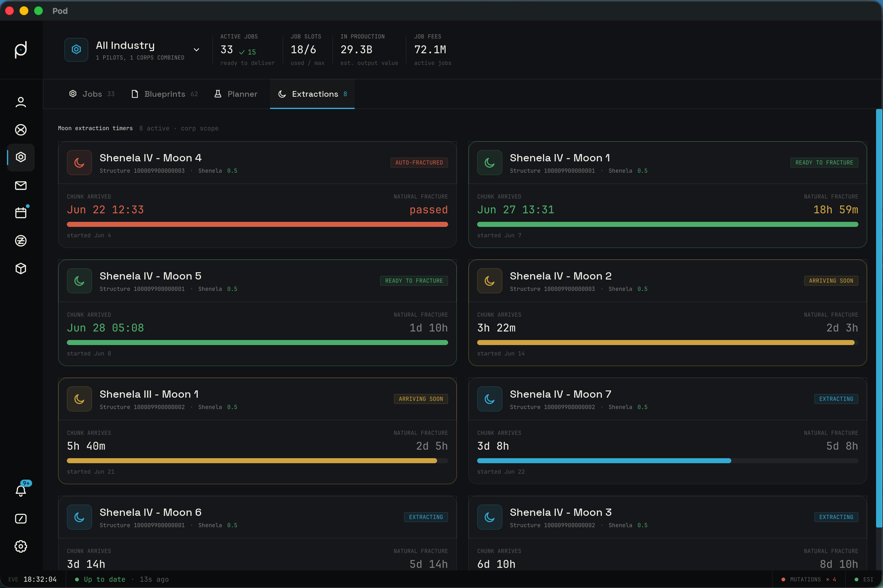Click the amber moon icon for Shenela III
883x588 pixels.
click(x=79, y=399)
